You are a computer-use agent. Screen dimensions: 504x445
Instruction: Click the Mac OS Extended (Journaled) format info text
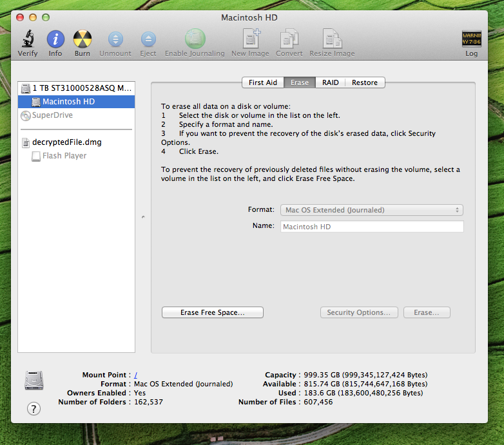coord(184,384)
